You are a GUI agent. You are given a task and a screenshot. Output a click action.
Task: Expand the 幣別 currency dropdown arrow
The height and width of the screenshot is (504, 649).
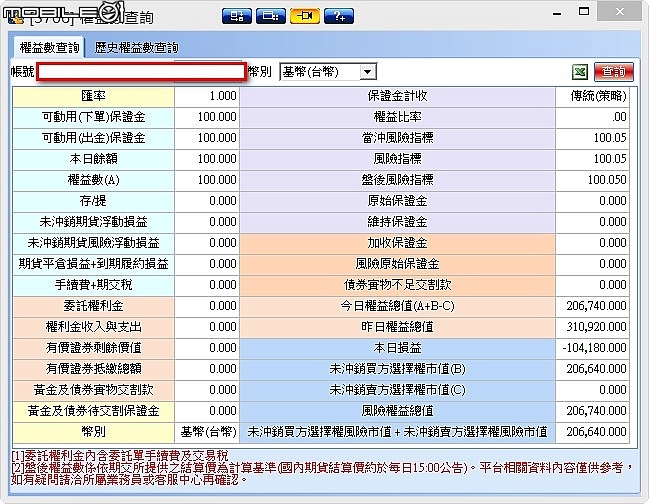367,72
